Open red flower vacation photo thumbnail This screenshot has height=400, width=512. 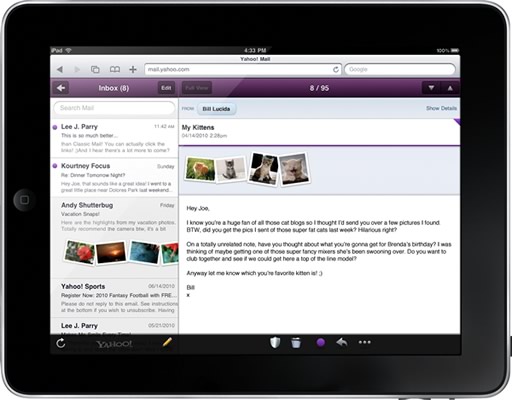[80, 252]
